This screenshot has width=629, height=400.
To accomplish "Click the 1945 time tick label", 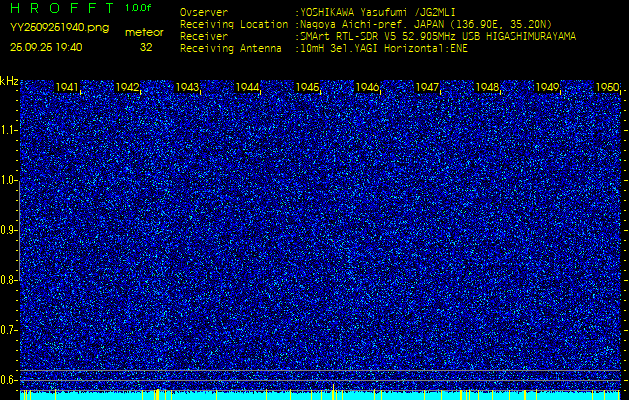I will pos(308,88).
